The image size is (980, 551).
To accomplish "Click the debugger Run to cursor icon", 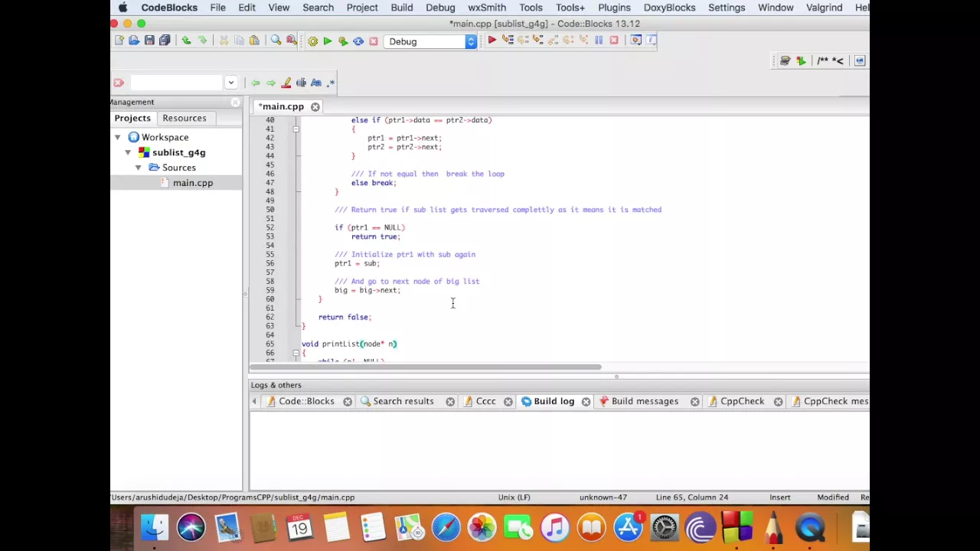I will 507,41.
